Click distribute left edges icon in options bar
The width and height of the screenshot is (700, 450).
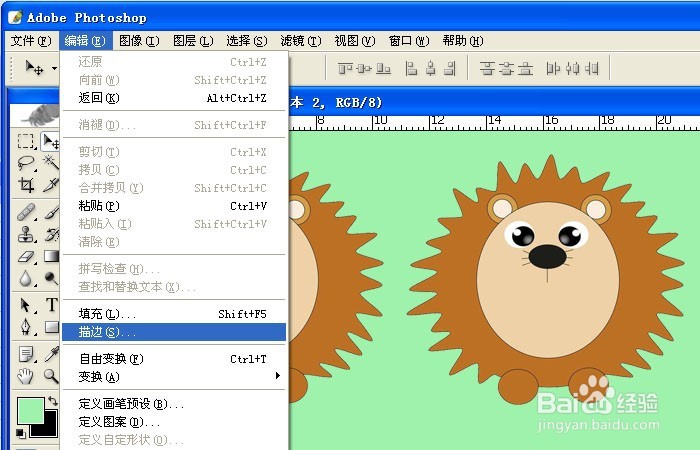(x=553, y=69)
